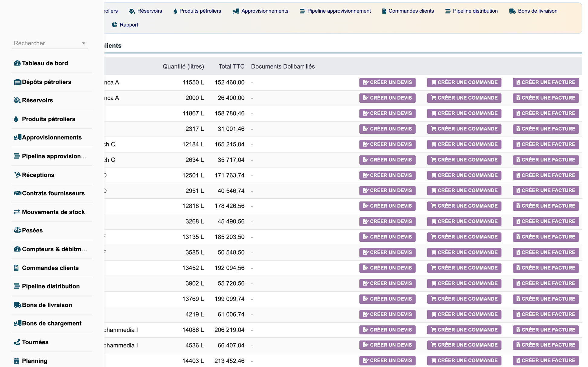Image resolution: width=588 pixels, height=367 pixels.
Task: Select the Commandes clients top tab
Action: click(408, 11)
